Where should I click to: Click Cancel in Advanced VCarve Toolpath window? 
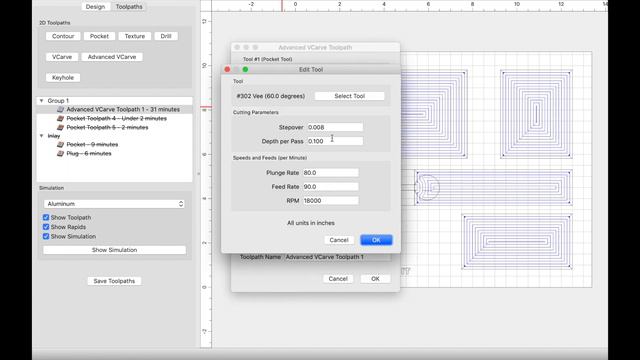tap(338, 279)
